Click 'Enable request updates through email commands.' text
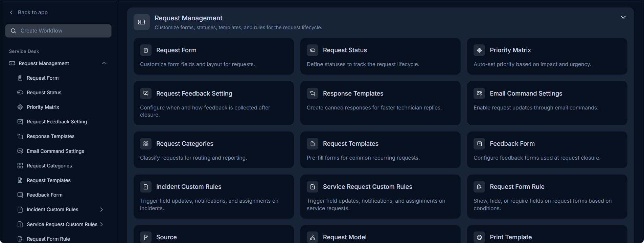 (x=536, y=108)
